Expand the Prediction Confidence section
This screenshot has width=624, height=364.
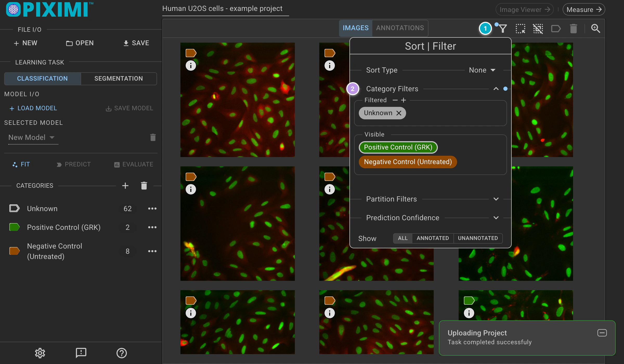pos(496,218)
